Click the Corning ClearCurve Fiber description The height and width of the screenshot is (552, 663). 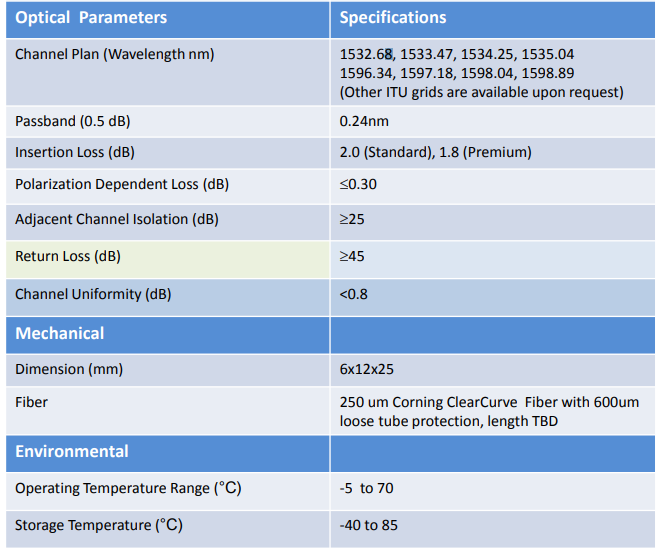pyautogui.click(x=488, y=411)
